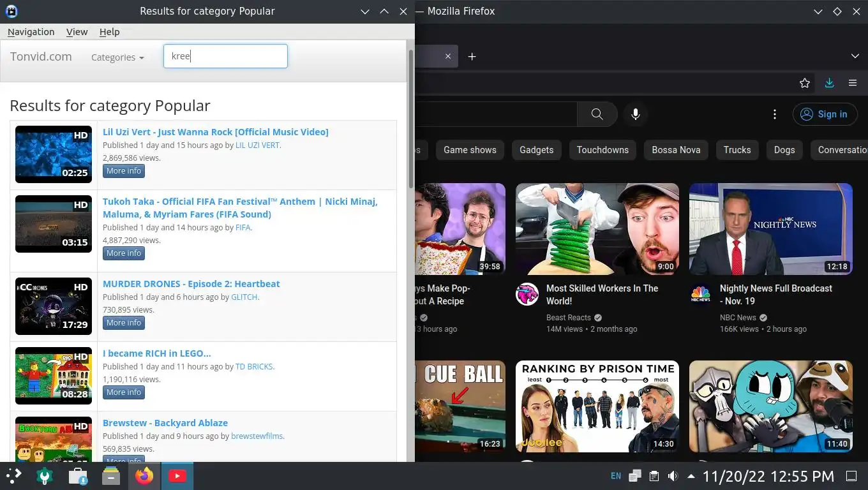This screenshot has height=490, width=868.
Task: Select the Gadgets filter chip
Action: pyautogui.click(x=536, y=150)
